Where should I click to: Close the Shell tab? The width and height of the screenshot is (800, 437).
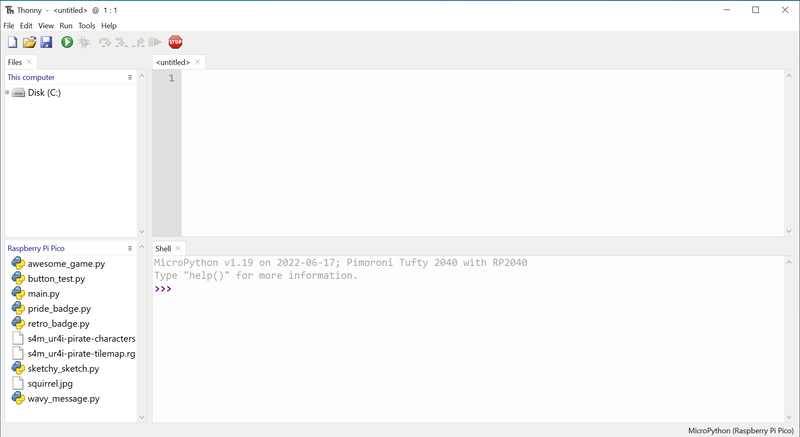(x=179, y=248)
